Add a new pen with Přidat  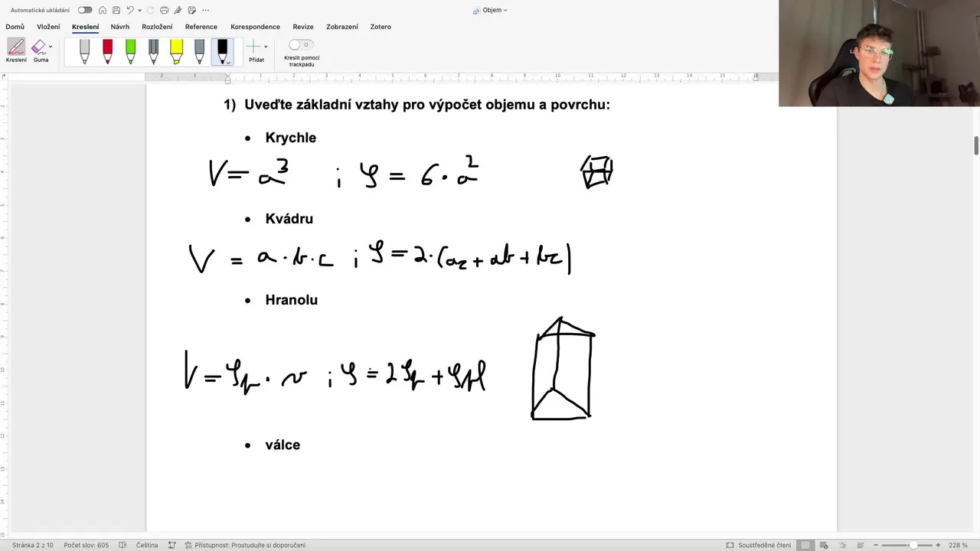click(256, 51)
